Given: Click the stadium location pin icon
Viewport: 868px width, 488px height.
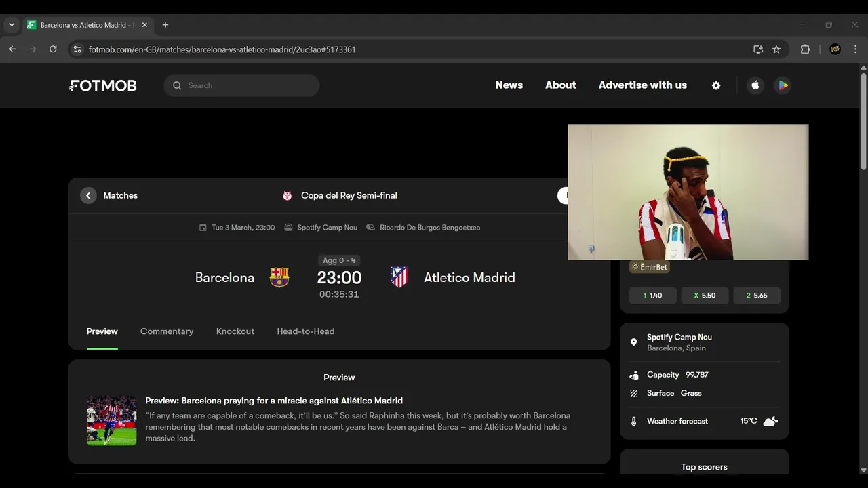Looking at the screenshot, I should [x=634, y=342].
